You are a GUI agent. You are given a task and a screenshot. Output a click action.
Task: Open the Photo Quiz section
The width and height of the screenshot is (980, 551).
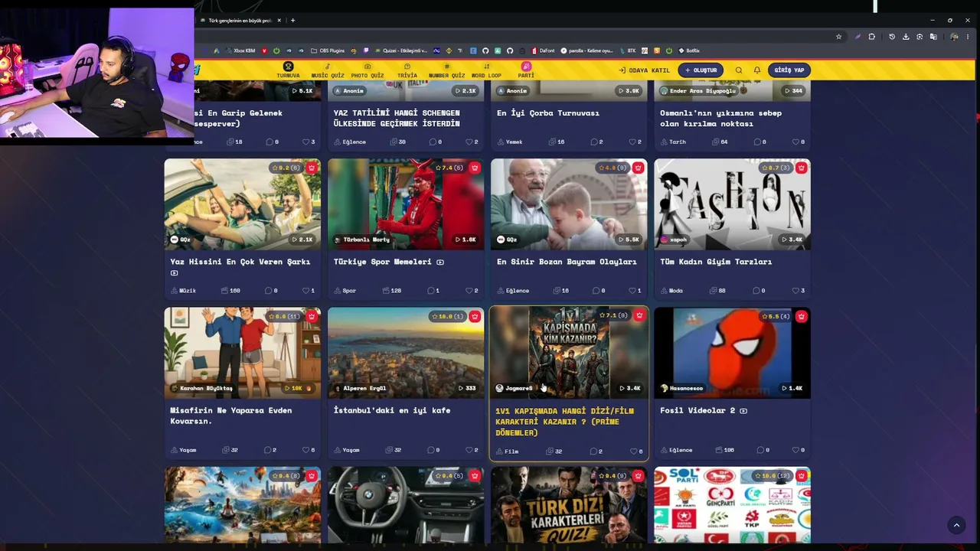[x=367, y=70]
